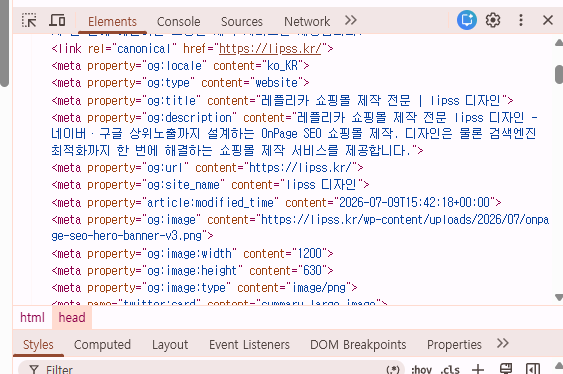Select the og:image:width meta line
The image size is (563, 374).
pyautogui.click(x=192, y=254)
